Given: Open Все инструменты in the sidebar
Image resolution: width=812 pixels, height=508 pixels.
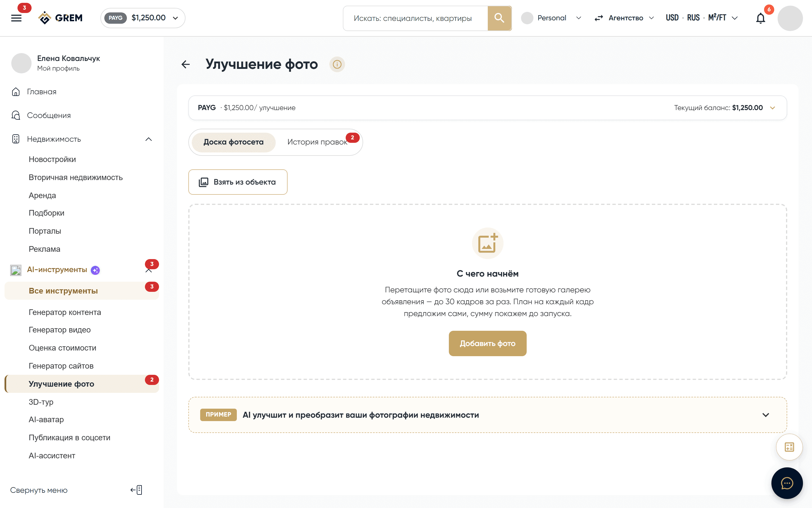Looking at the screenshot, I should (x=81, y=291).
